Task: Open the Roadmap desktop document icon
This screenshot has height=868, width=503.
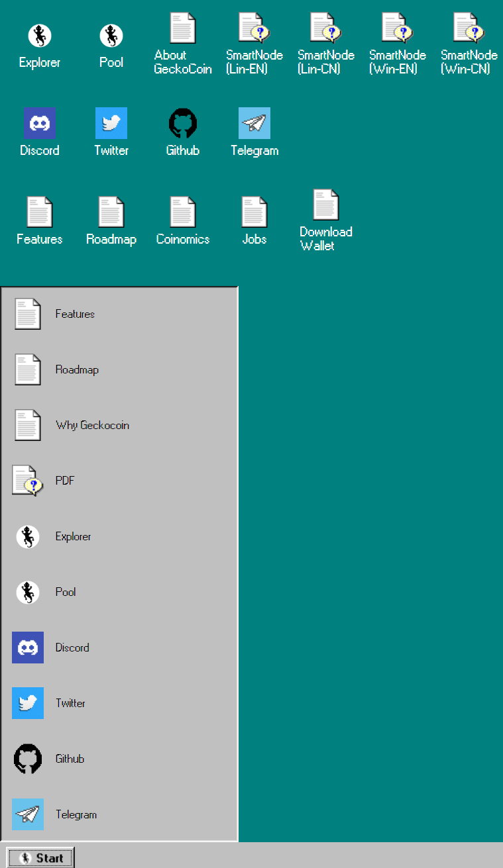Action: coord(111,212)
